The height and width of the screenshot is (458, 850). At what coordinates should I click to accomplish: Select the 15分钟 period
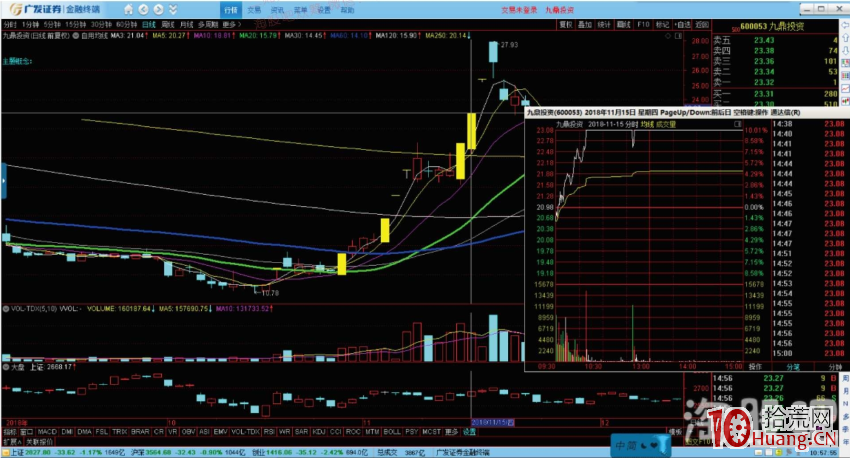click(75, 24)
